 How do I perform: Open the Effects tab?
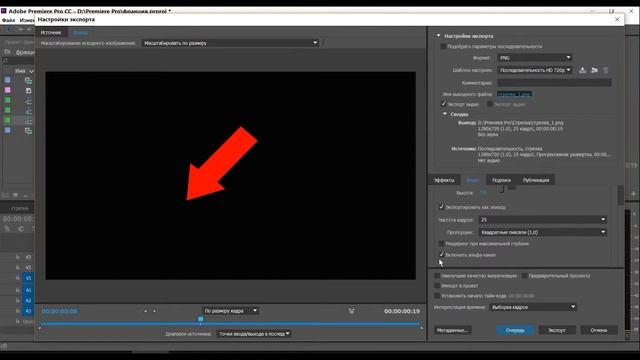pyautogui.click(x=444, y=180)
